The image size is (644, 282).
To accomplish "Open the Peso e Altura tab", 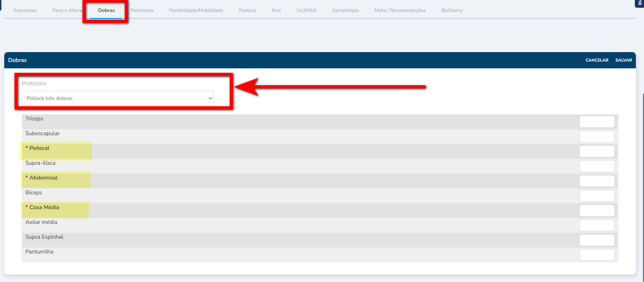I will point(67,10).
